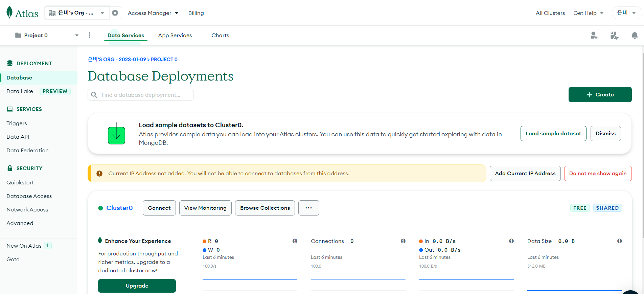Open the project options kebab menu

(x=89, y=35)
